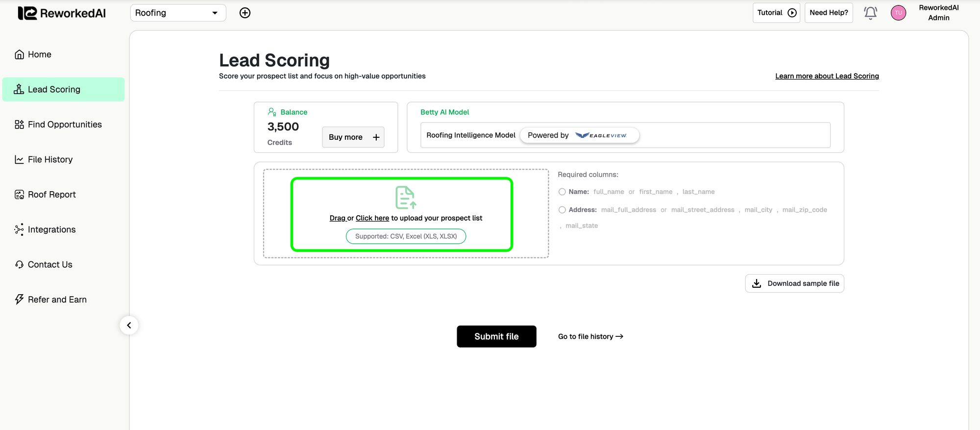Open Learn more about Lead Scoring link
The height and width of the screenshot is (430, 980).
tap(827, 76)
